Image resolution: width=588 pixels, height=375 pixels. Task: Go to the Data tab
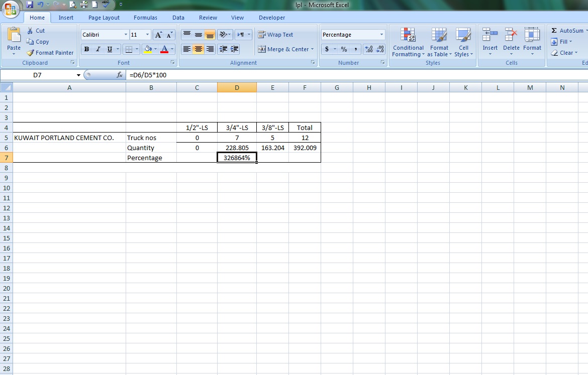(x=178, y=18)
